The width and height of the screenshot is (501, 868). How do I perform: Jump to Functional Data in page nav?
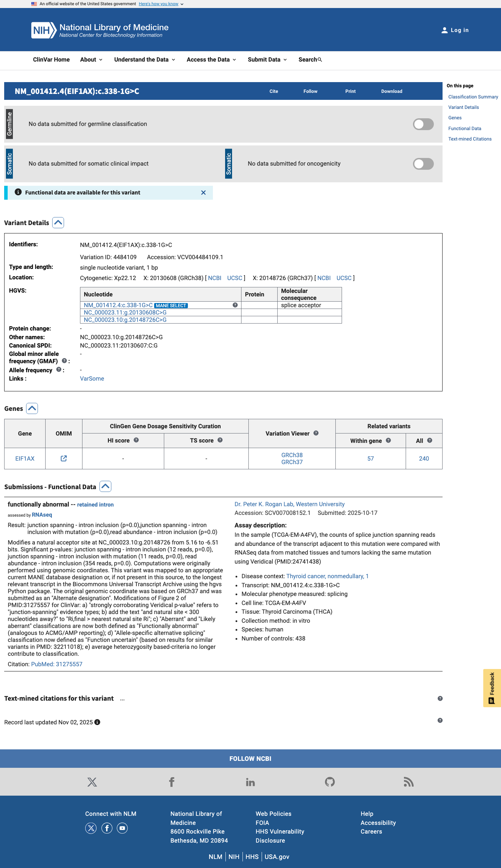coord(465,128)
